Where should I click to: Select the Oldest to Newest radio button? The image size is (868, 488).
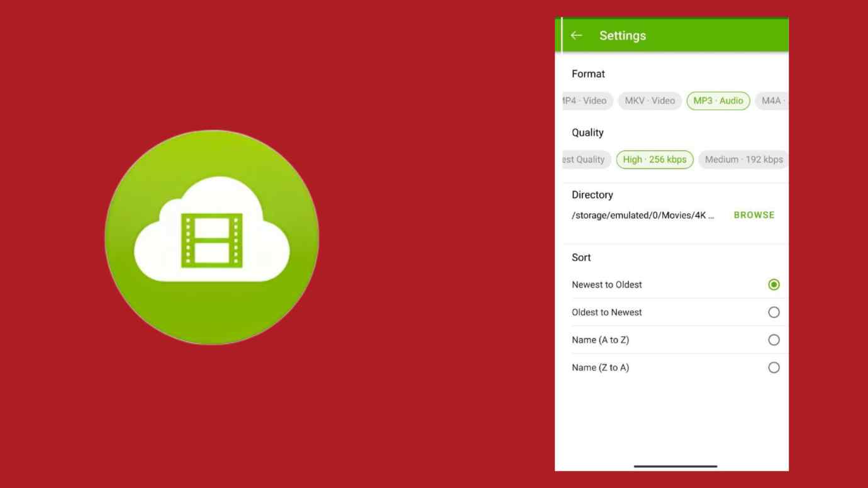tap(774, 313)
